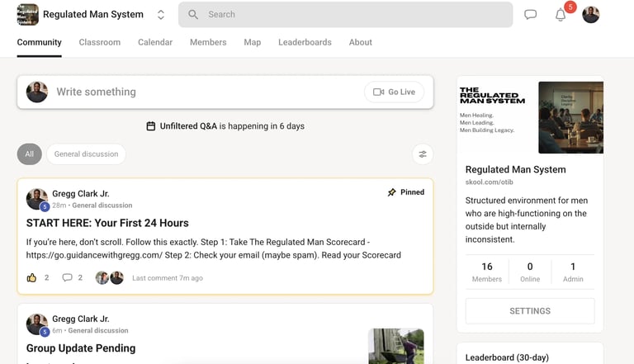Open General discussion label on pinned post
Image resolution: width=634 pixels, height=364 pixels.
[x=102, y=206]
